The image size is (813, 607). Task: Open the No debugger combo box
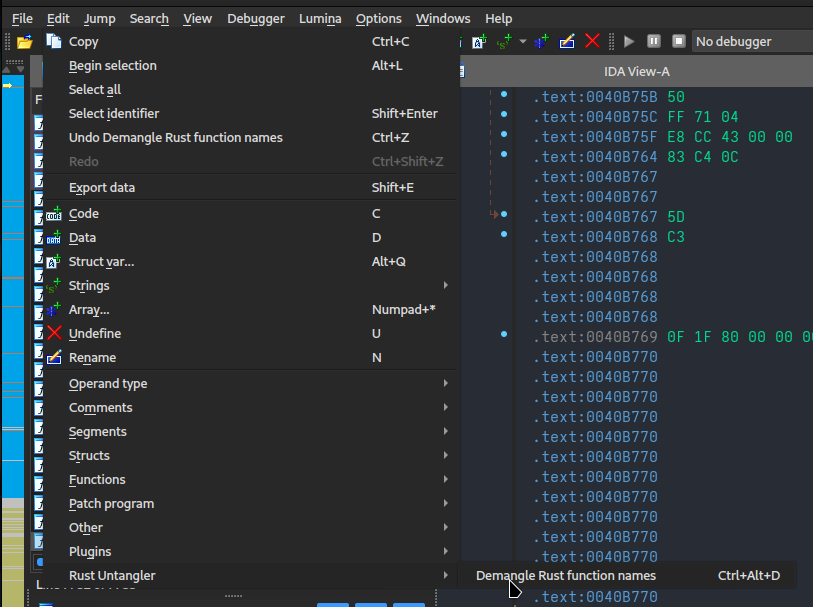[x=752, y=41]
